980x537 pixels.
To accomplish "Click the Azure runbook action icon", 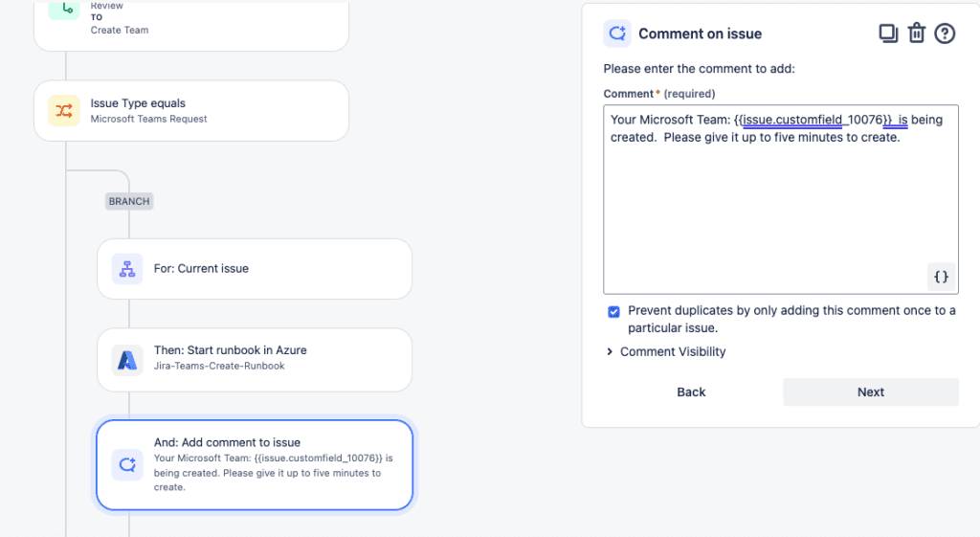I will (x=127, y=360).
